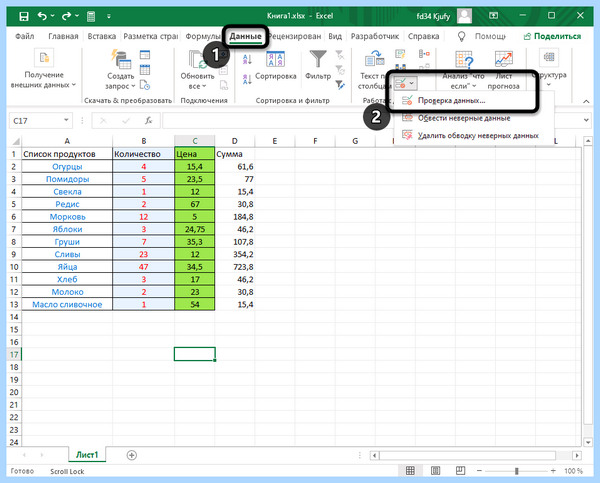Switch to the Вид tab
Image resolution: width=600 pixels, height=483 pixels.
point(335,36)
